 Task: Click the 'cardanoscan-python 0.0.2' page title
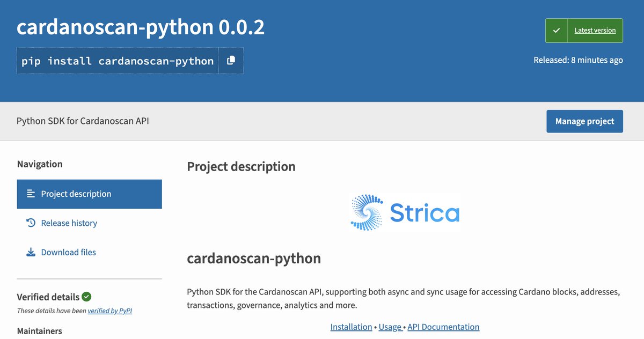click(x=141, y=27)
